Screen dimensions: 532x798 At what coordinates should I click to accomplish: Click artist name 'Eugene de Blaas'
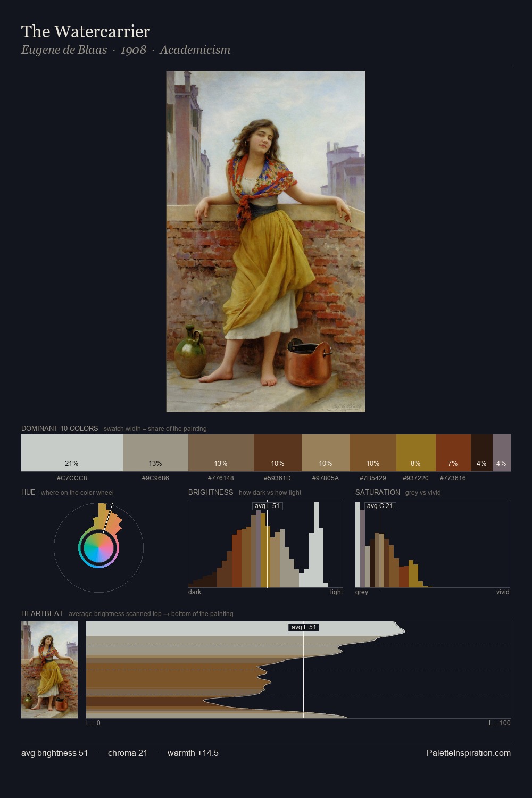coord(64,50)
